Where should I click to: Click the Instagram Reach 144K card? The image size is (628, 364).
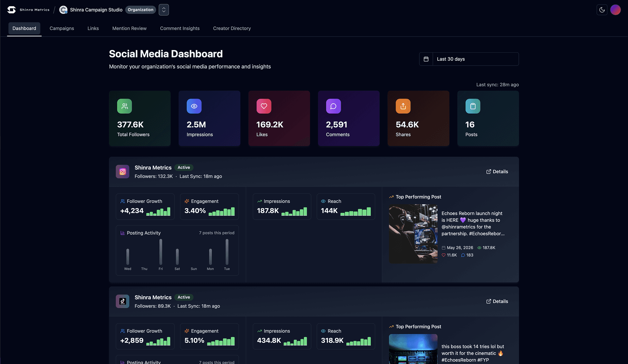pyautogui.click(x=346, y=207)
